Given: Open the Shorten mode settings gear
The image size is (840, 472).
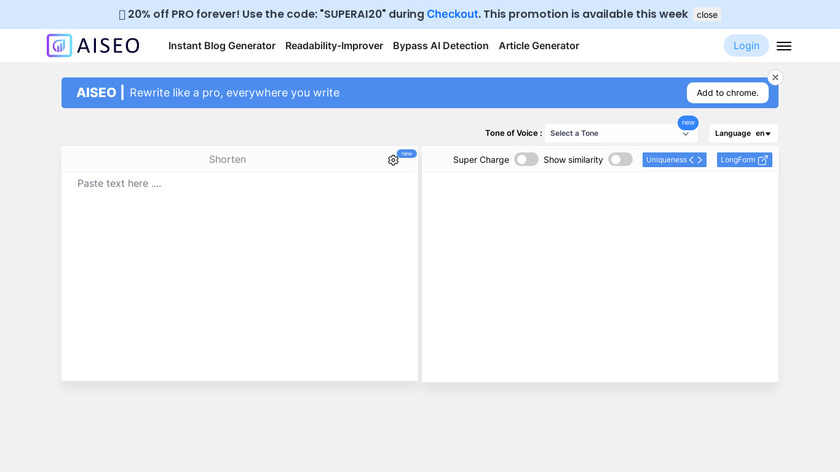Looking at the screenshot, I should pos(393,160).
